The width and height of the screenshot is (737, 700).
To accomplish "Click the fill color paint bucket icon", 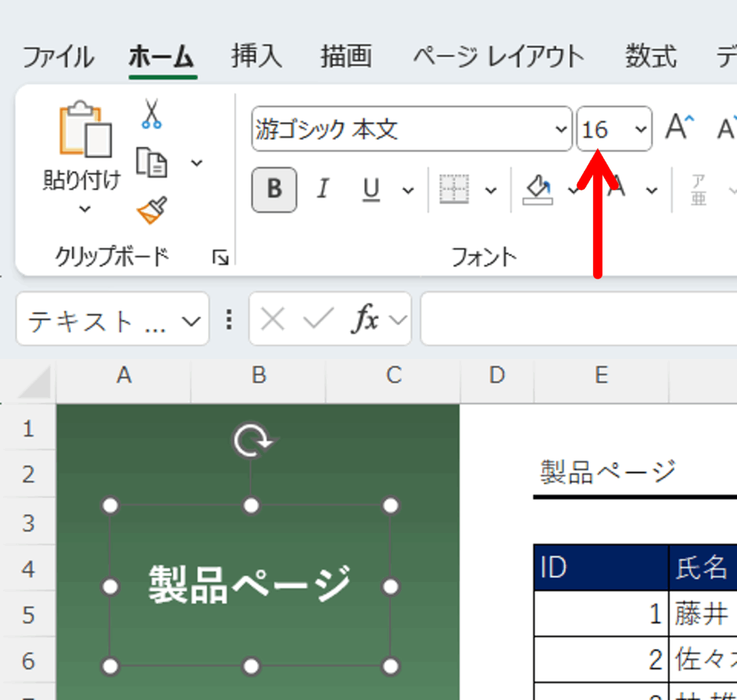I will click(x=537, y=190).
